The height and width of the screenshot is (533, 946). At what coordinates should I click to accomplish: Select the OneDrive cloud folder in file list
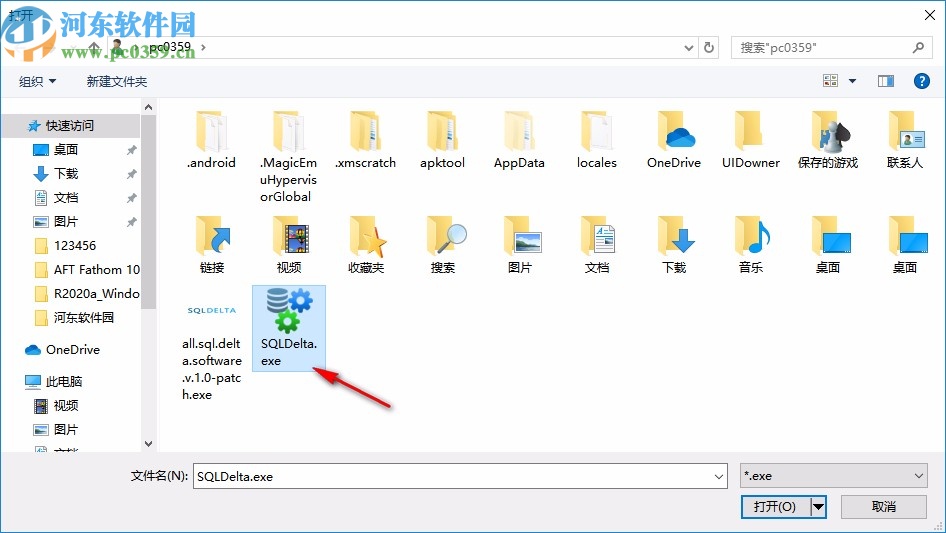coord(674,140)
